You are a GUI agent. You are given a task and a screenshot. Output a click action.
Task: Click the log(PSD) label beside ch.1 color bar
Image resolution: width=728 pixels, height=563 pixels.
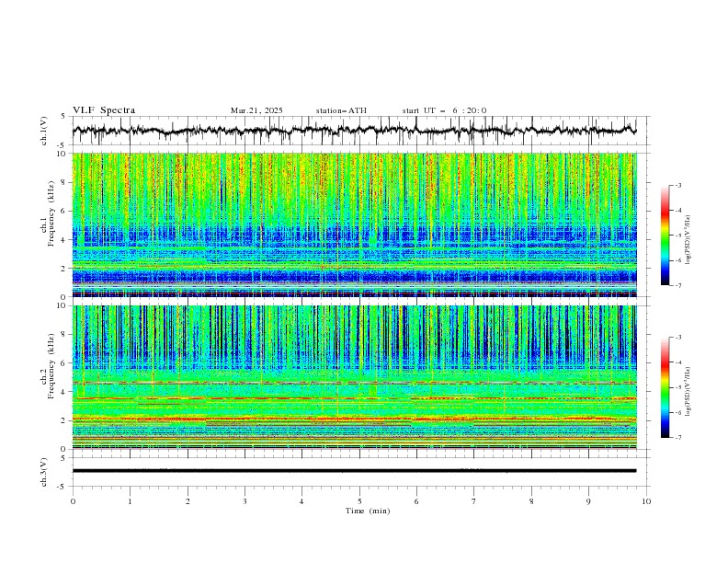tap(688, 240)
